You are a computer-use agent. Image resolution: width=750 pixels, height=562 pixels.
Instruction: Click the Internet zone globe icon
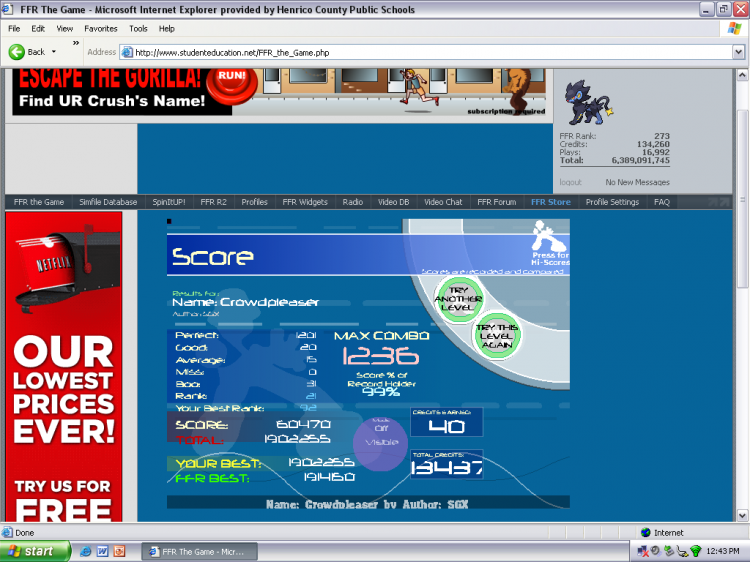tap(646, 532)
